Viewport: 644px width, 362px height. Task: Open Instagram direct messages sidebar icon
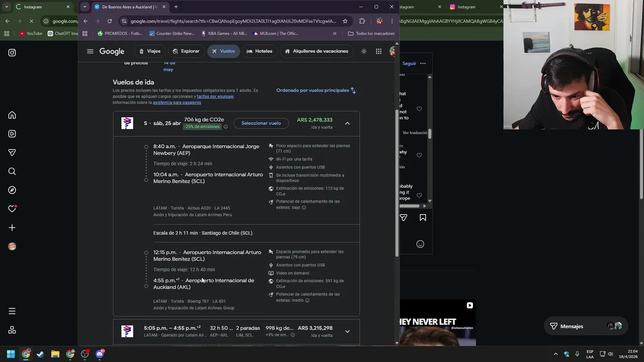(12, 152)
